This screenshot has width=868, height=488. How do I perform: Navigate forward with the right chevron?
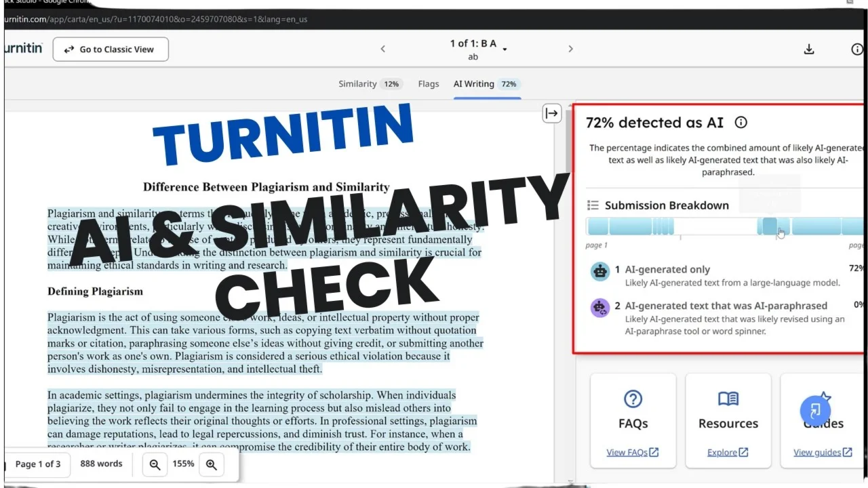point(570,49)
